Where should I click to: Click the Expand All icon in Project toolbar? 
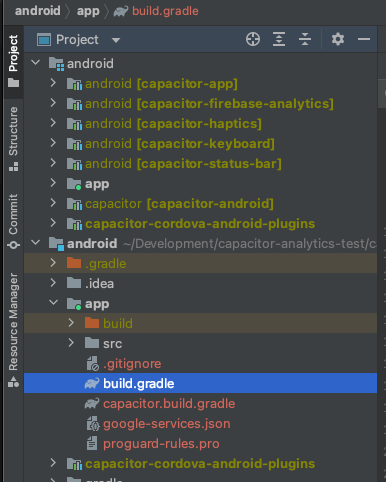(x=279, y=39)
